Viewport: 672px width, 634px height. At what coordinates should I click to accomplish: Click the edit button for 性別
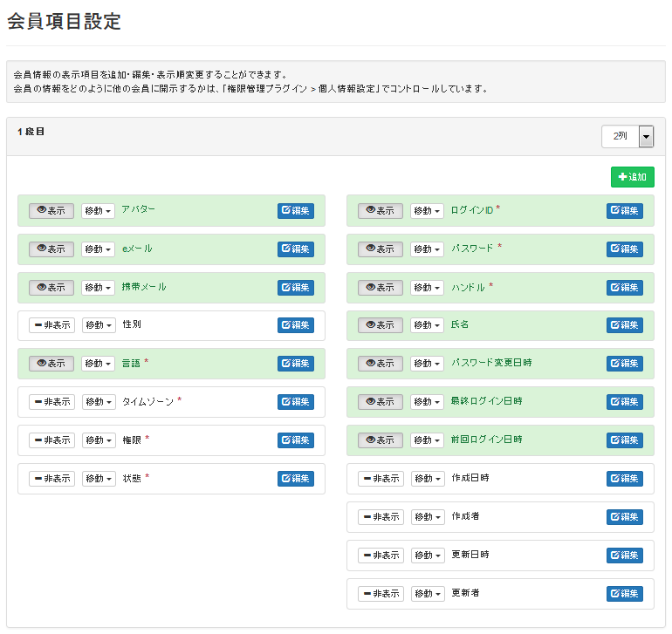point(295,325)
